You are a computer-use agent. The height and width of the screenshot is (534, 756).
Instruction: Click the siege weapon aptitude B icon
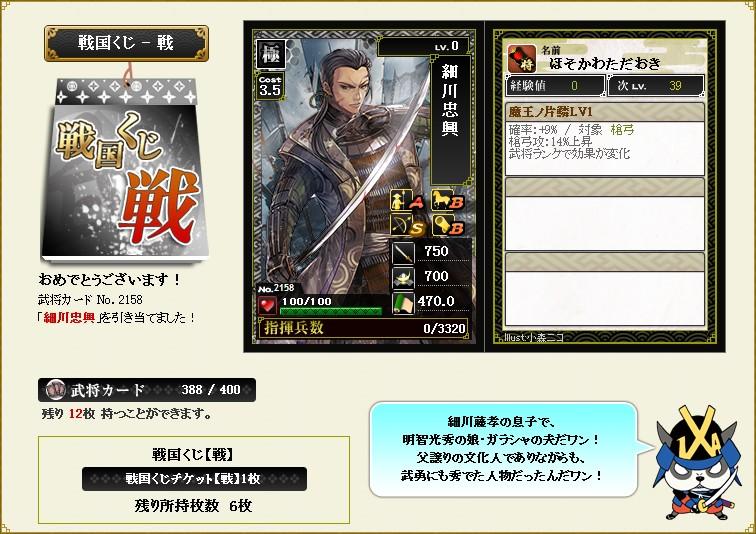point(447,226)
